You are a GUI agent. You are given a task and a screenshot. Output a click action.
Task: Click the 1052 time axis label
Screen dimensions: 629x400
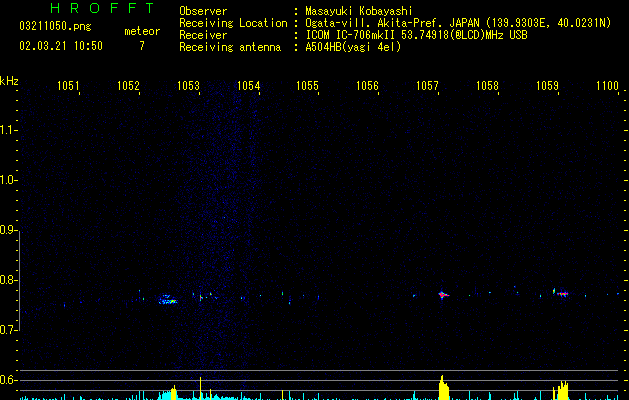click(x=128, y=86)
